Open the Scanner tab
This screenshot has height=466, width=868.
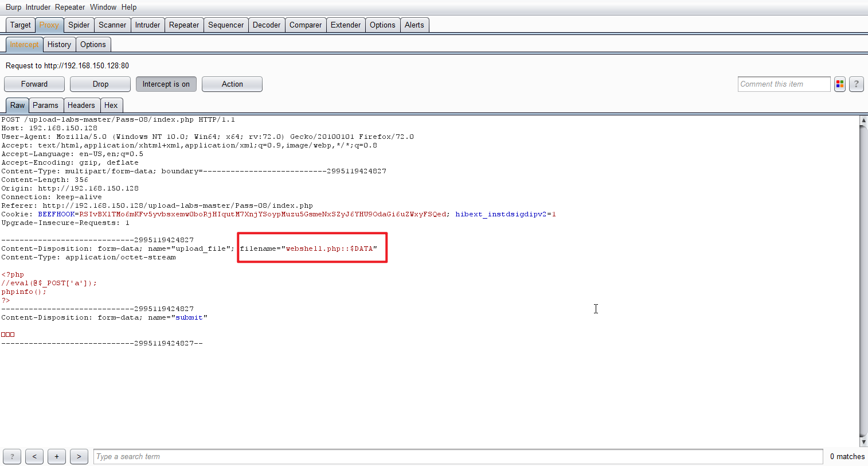click(x=112, y=25)
